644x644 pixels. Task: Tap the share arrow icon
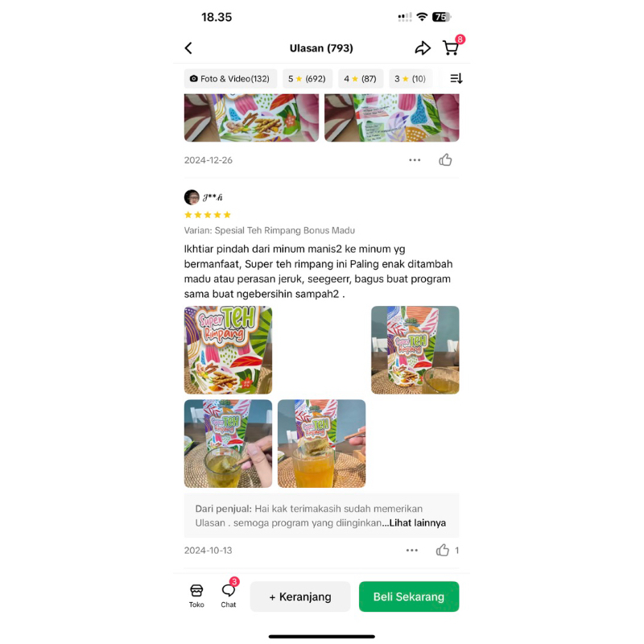423,48
